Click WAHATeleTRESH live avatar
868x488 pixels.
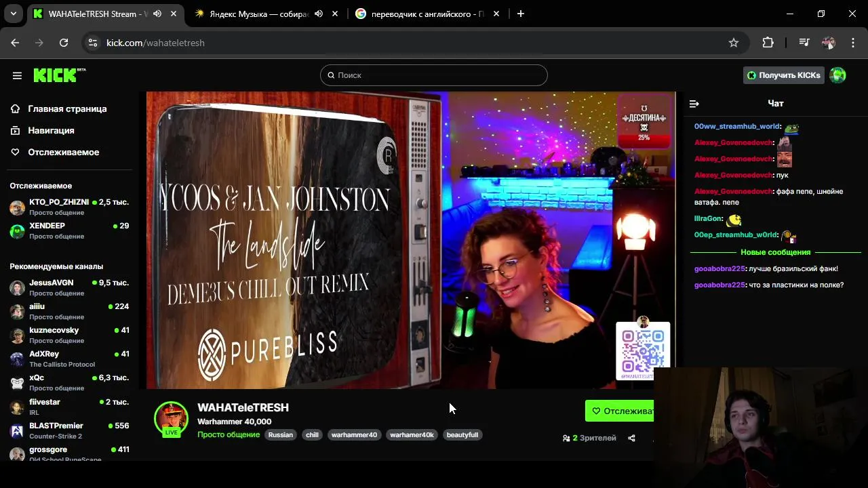[x=171, y=419]
